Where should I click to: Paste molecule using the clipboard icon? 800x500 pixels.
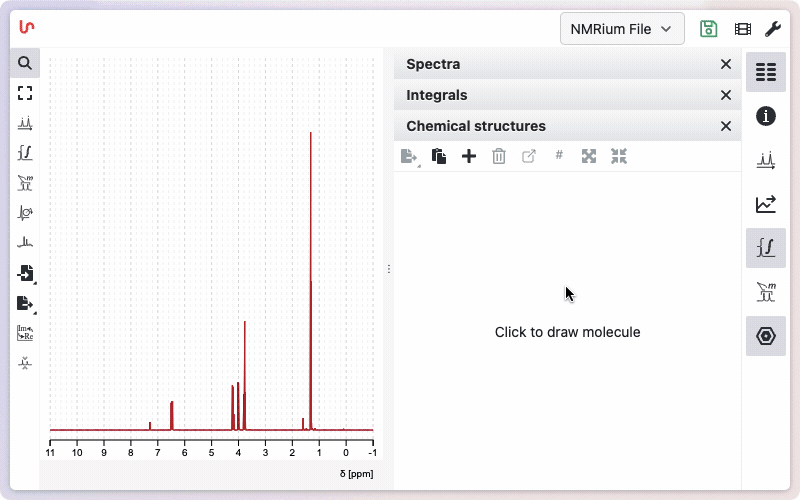pyautogui.click(x=438, y=156)
